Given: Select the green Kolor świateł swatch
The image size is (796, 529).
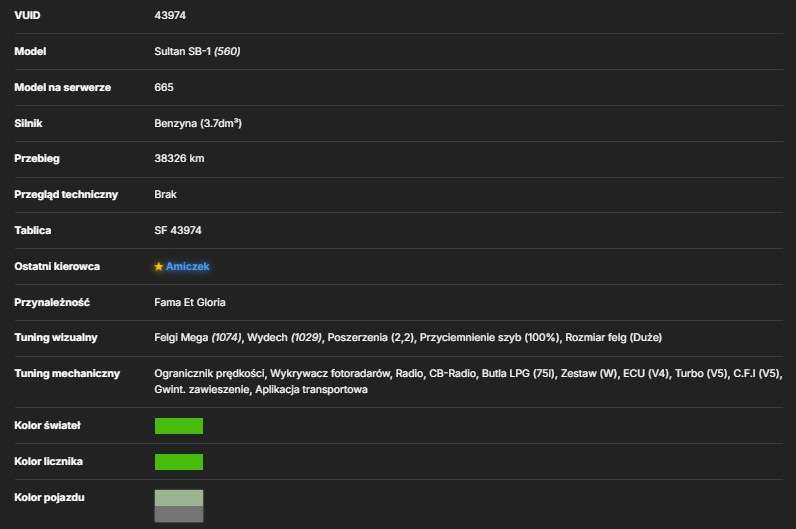Looking at the screenshot, I should tap(179, 426).
